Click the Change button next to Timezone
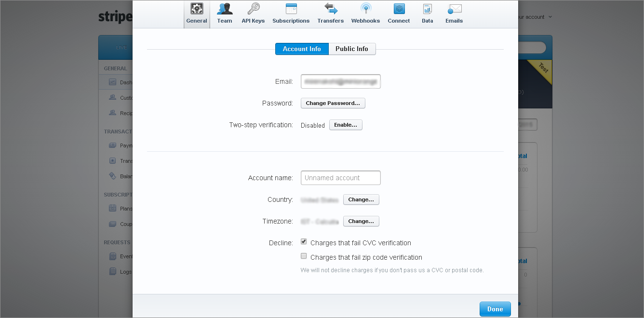The height and width of the screenshot is (318, 644). pos(361,221)
